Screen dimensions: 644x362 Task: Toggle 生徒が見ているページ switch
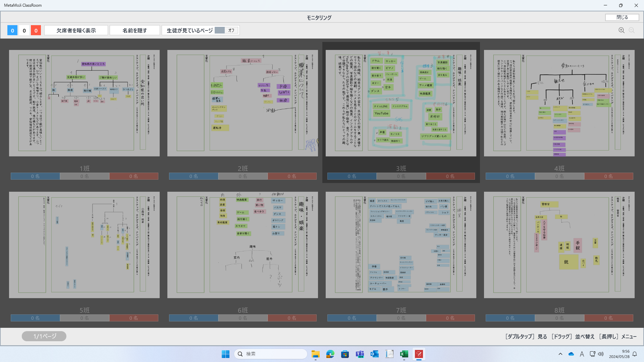tap(226, 31)
